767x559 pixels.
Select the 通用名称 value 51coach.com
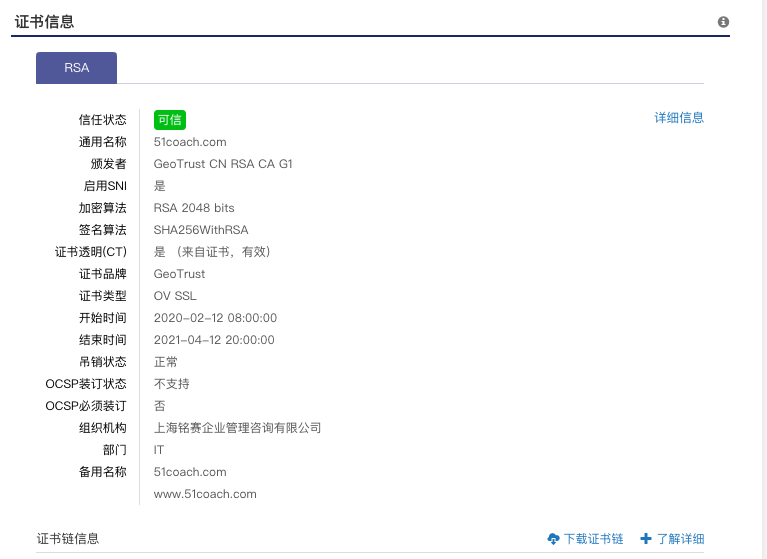(x=190, y=142)
